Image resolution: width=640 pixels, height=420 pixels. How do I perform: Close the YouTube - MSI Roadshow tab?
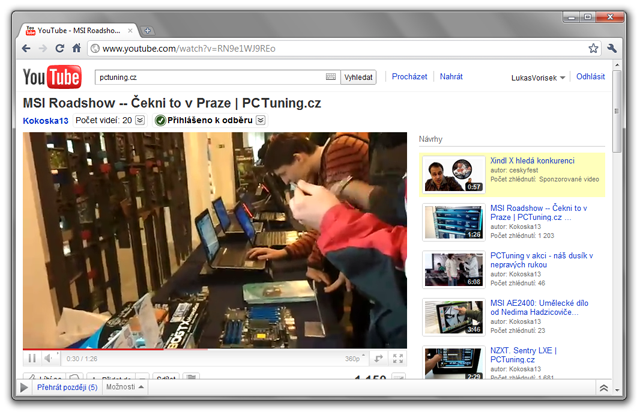(x=130, y=31)
